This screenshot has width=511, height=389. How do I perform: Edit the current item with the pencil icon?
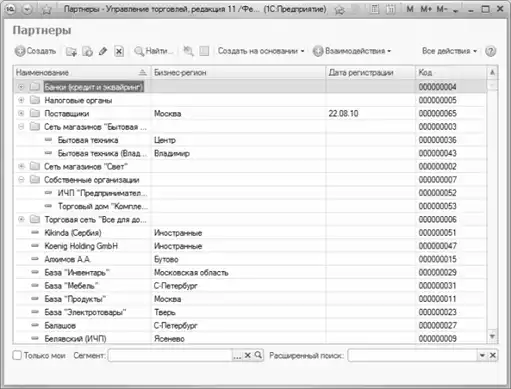[x=103, y=51]
